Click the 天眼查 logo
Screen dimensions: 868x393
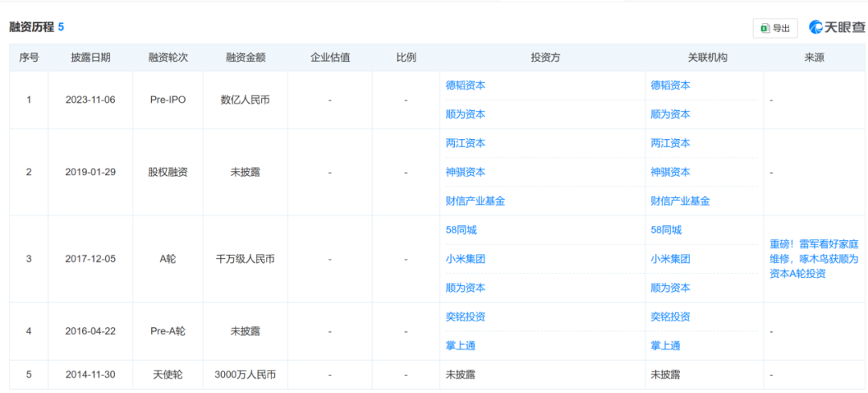point(837,27)
